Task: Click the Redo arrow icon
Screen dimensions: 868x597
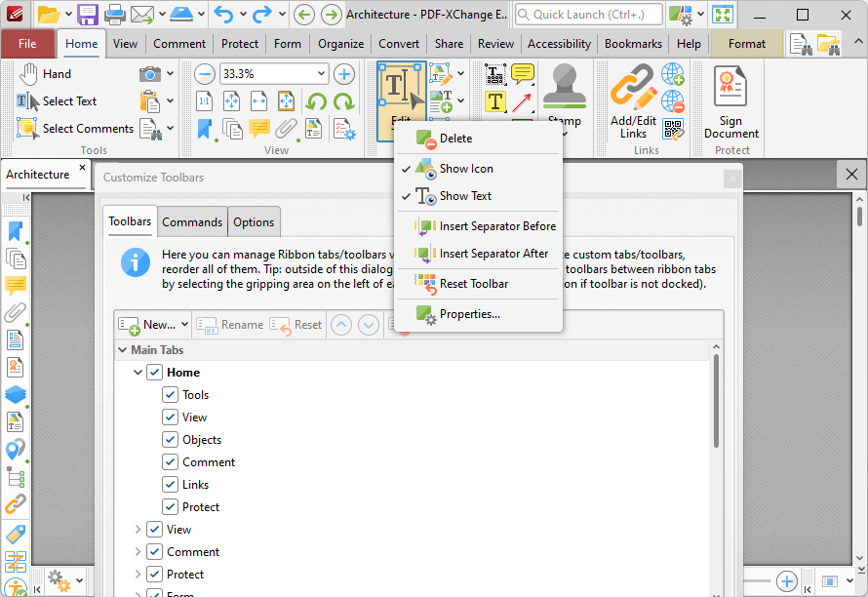Action: click(x=261, y=15)
